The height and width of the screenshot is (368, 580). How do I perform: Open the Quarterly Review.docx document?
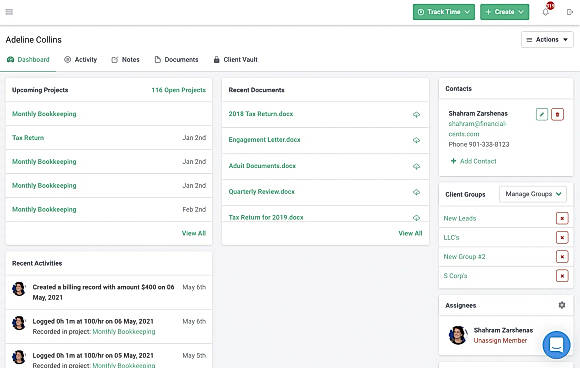pyautogui.click(x=262, y=192)
